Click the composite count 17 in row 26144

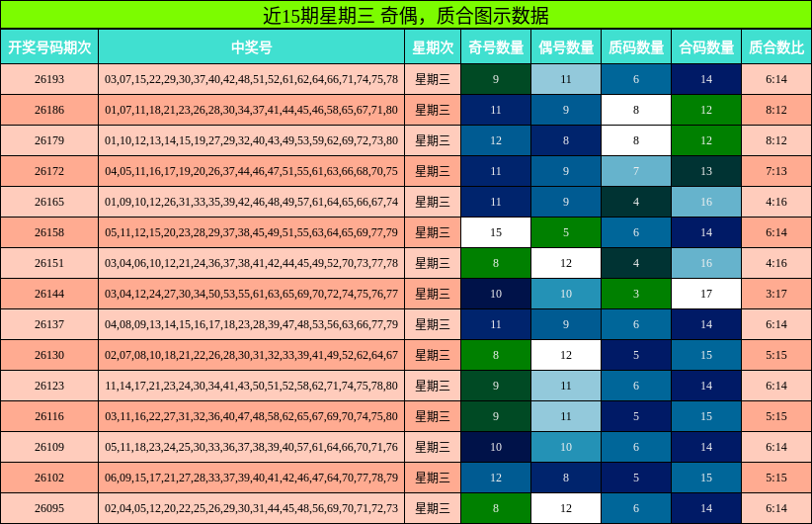pyautogui.click(x=706, y=294)
